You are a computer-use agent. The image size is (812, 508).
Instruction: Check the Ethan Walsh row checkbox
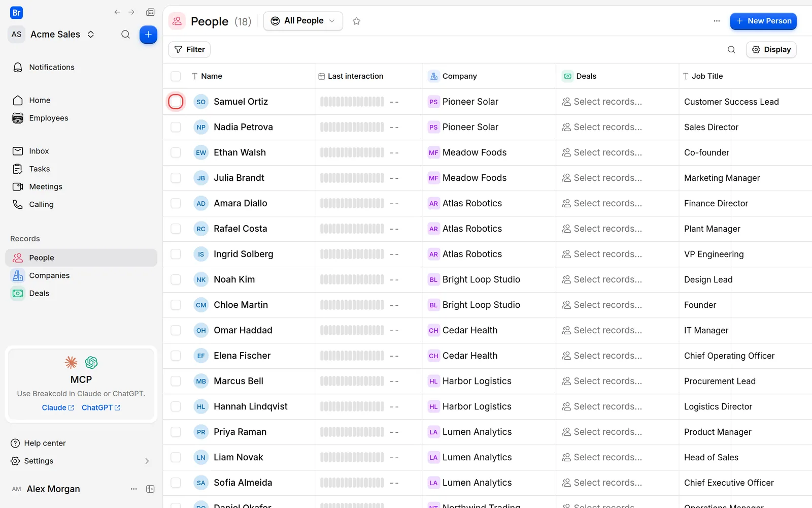pyautogui.click(x=176, y=152)
